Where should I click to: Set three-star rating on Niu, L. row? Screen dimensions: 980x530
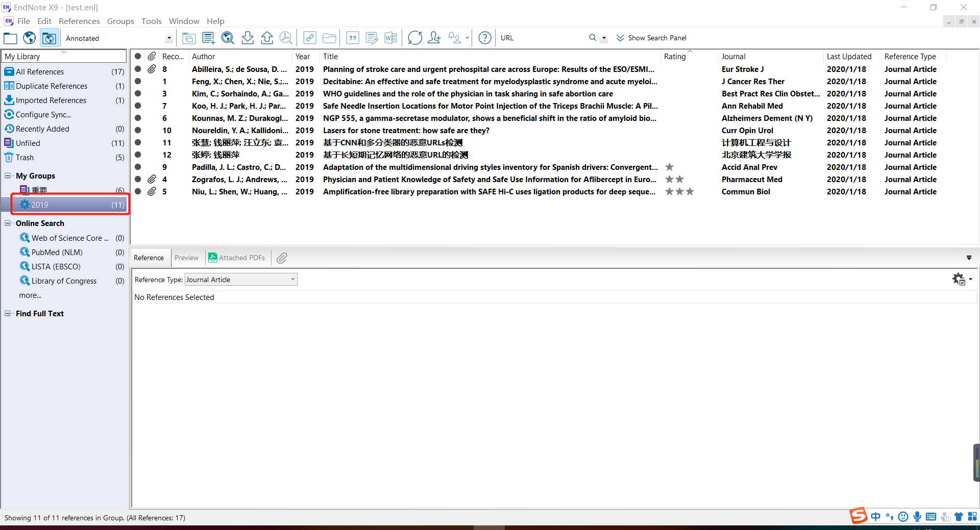690,191
